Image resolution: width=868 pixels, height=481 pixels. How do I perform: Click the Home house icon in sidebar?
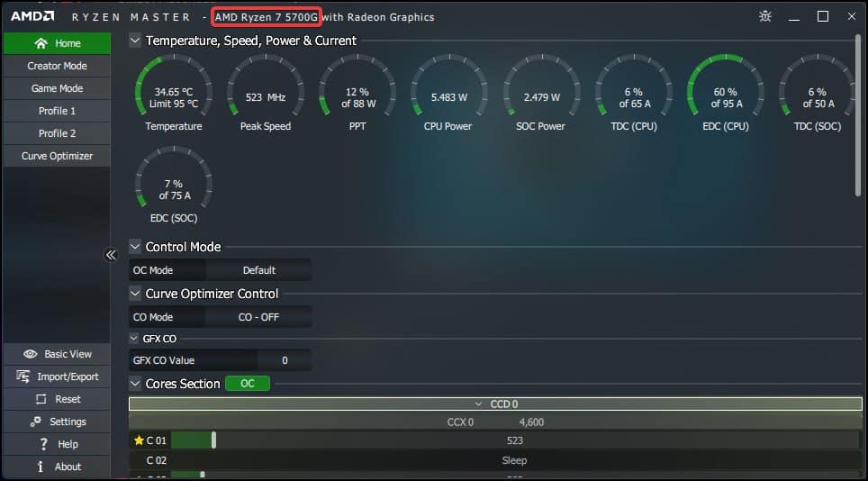pyautogui.click(x=41, y=43)
